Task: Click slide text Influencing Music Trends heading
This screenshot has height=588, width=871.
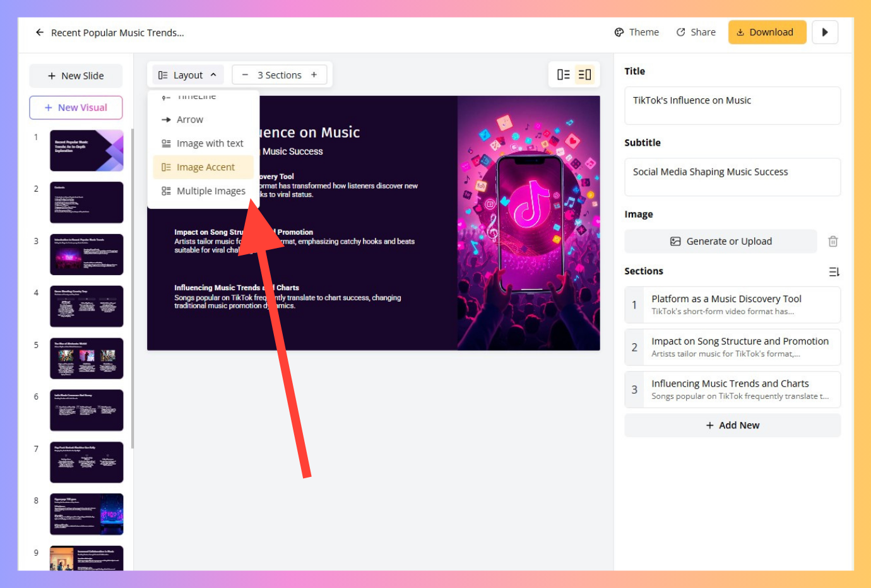Action: [237, 288]
